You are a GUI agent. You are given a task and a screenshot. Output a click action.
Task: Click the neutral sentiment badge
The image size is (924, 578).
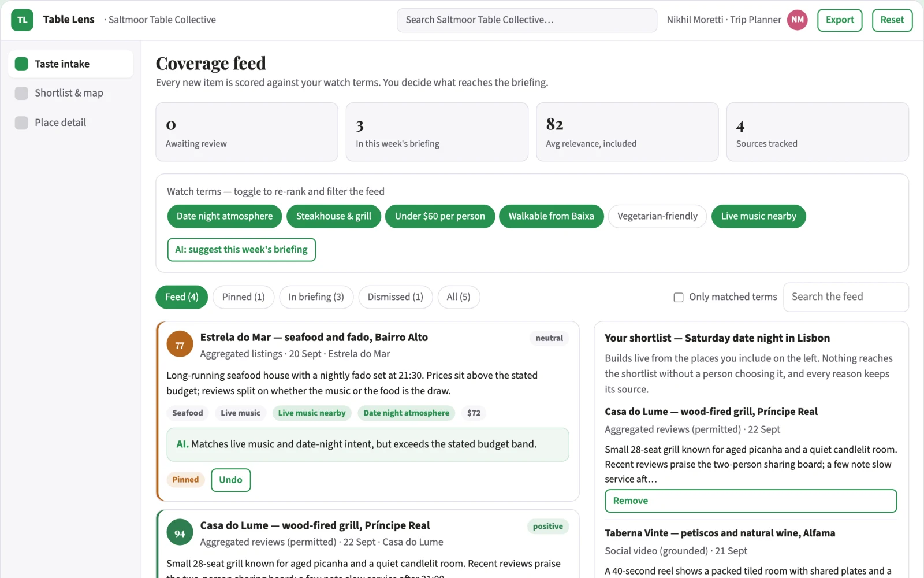click(x=549, y=338)
